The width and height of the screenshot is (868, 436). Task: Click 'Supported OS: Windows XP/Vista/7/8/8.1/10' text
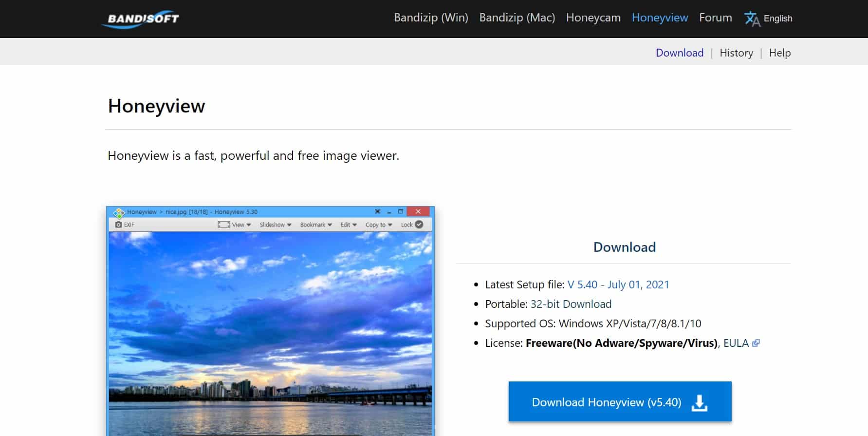593,323
